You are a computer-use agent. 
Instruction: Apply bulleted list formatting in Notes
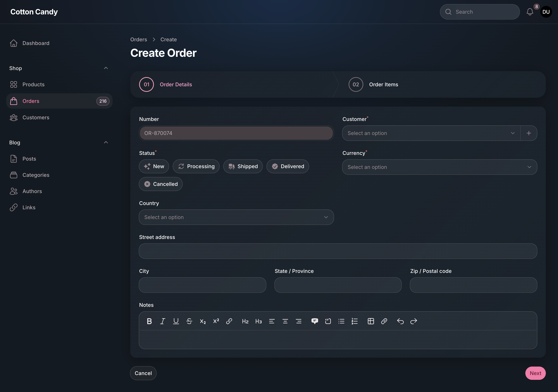coord(341,321)
